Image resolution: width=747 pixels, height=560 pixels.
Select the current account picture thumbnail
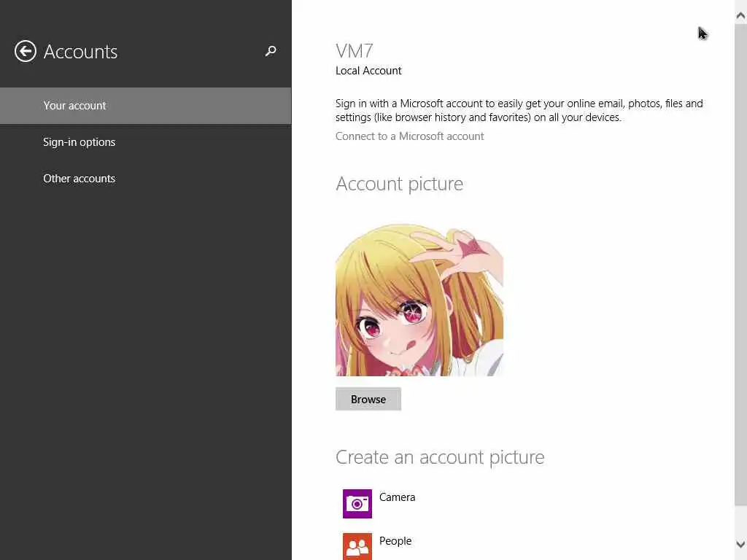(419, 300)
